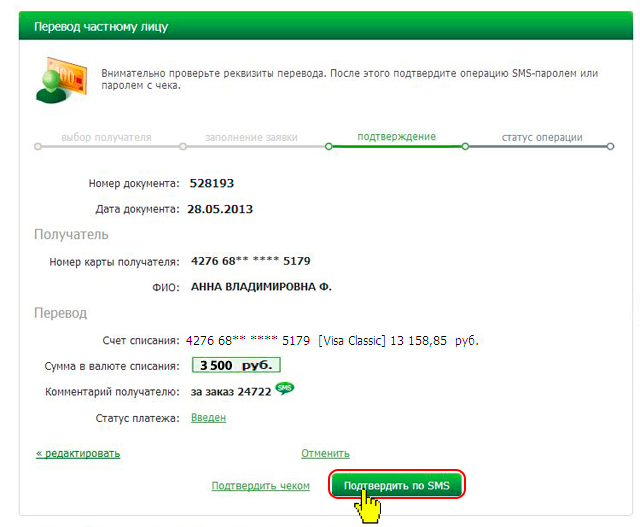Cancel the transfer via Отменить link

[325, 453]
